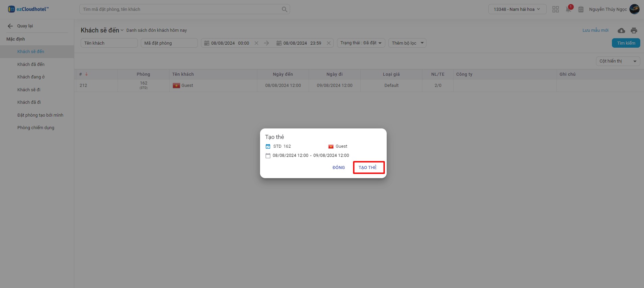Click the printer icon
Screen dimensions: 644x288
pyautogui.click(x=634, y=31)
